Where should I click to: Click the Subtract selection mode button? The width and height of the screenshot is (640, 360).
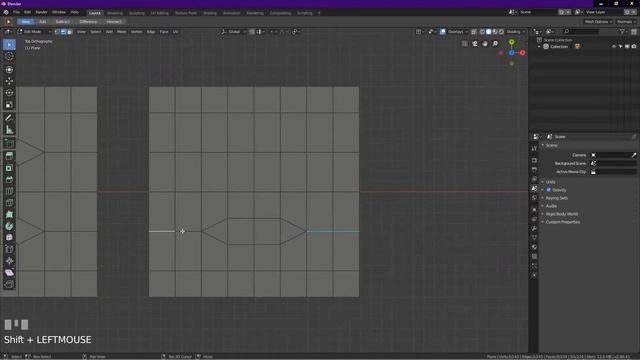[x=62, y=22]
